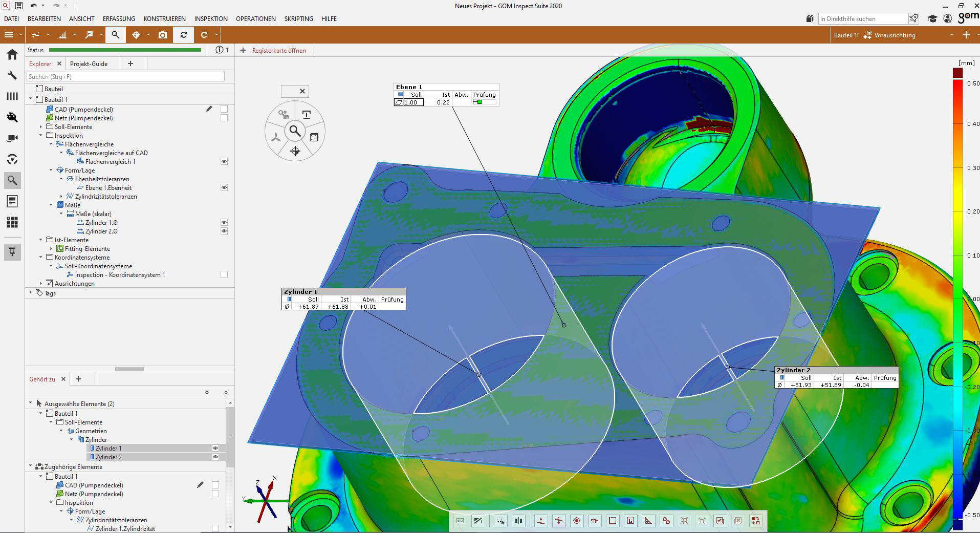Click the crosshair tool in radial menu

[x=295, y=151]
